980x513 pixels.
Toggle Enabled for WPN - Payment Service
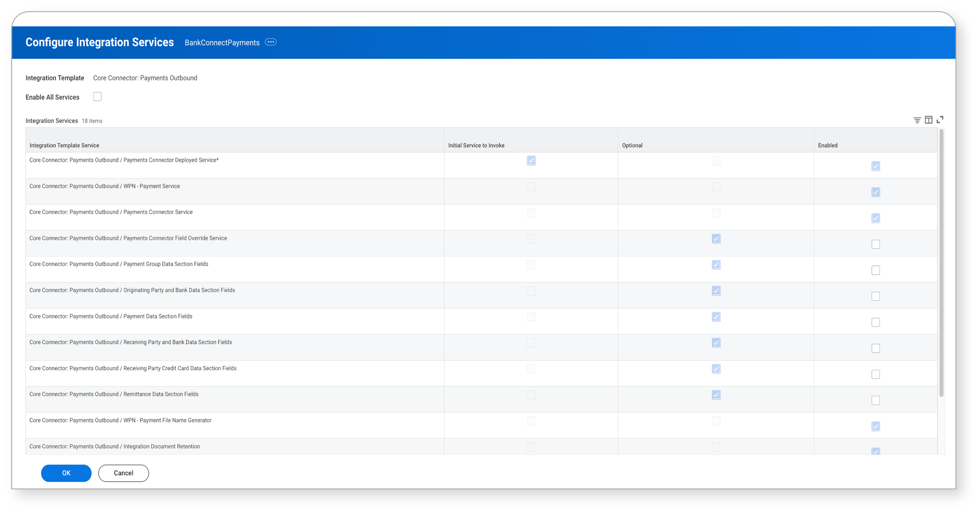point(875,192)
